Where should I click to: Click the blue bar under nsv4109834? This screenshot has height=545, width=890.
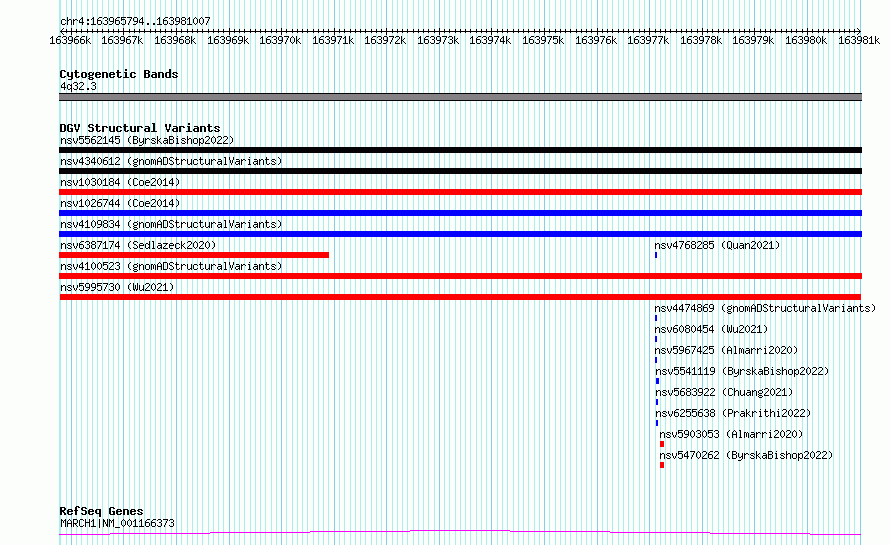(460, 234)
